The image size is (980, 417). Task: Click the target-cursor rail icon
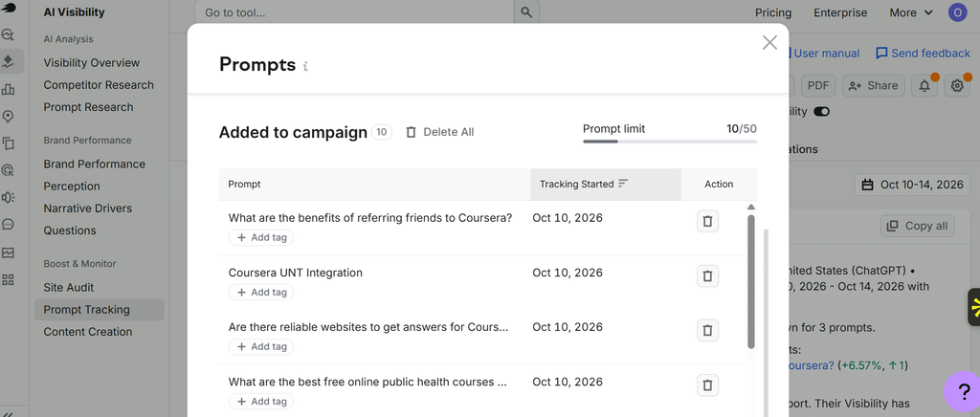(x=8, y=170)
